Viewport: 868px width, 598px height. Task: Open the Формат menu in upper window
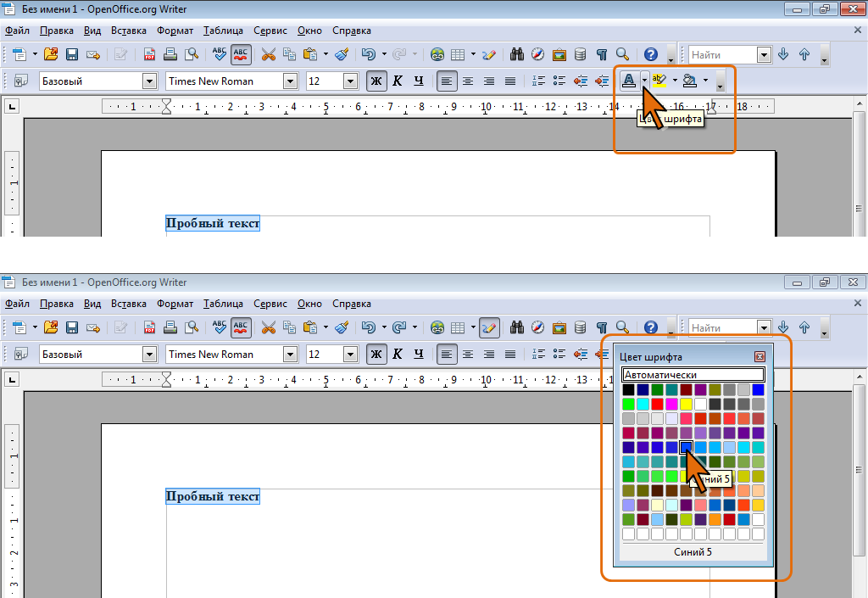click(x=175, y=31)
